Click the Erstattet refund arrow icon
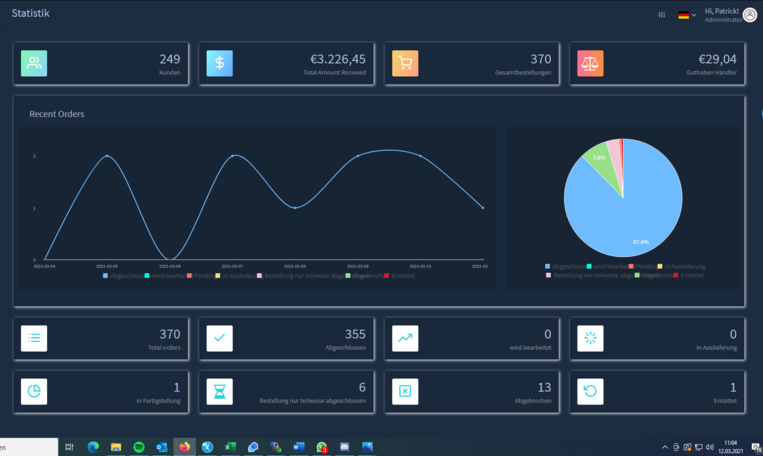Viewport: 763px width, 456px height. pos(590,391)
